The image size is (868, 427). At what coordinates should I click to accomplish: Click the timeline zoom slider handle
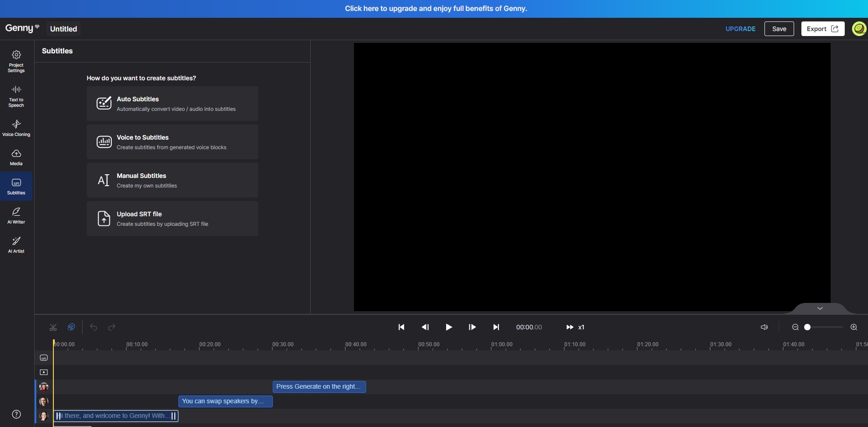point(807,327)
